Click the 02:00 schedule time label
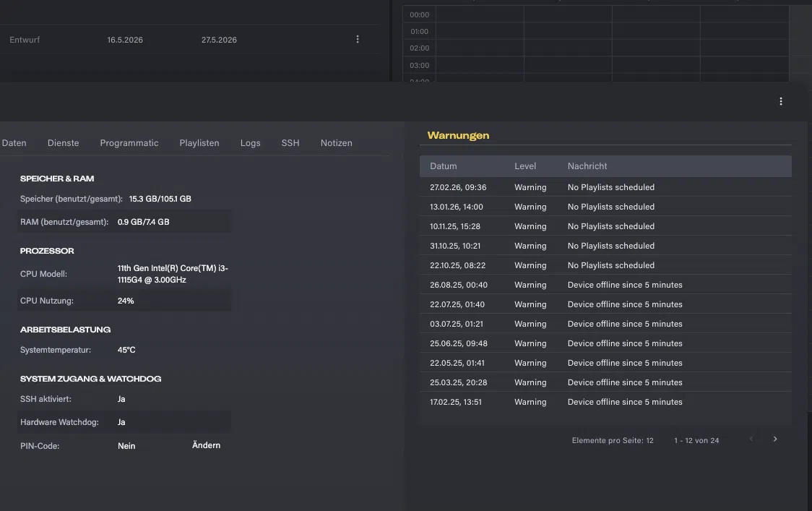Image resolution: width=812 pixels, height=511 pixels. pyautogui.click(x=420, y=48)
